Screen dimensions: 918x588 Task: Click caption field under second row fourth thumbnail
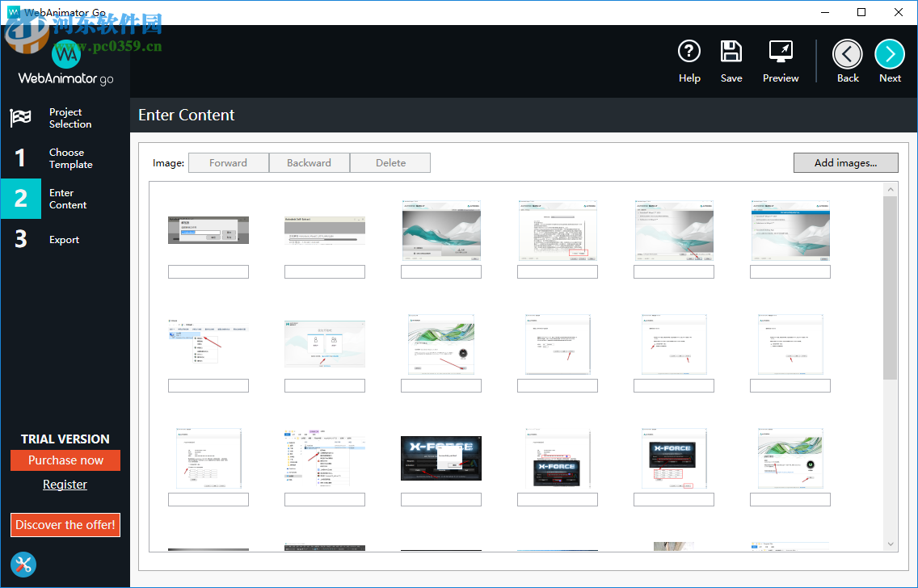(x=558, y=385)
